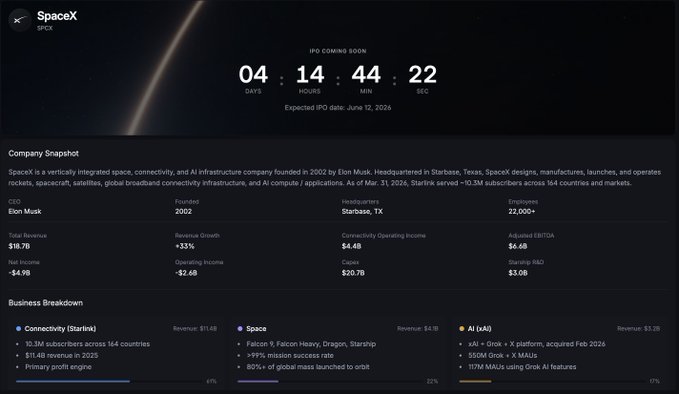Click the AI 17% progress bar

point(553,381)
